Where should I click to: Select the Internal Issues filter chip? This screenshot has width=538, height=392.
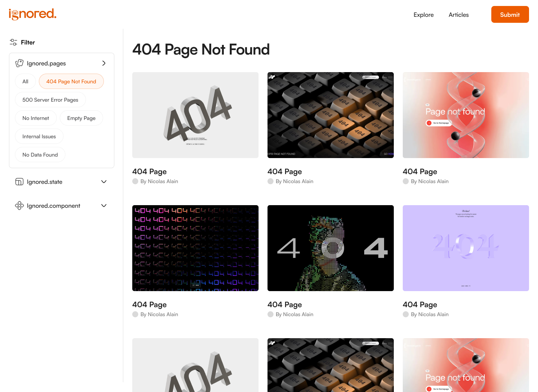click(39, 136)
